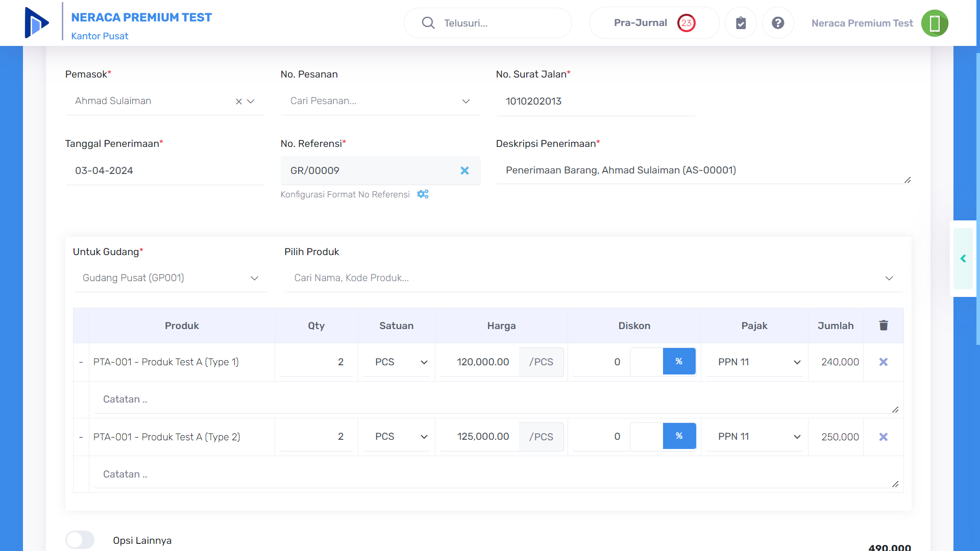Screen dimensions: 980x551
Task: Click the Kantor Pusat branch label
Action: pyautogui.click(x=100, y=36)
